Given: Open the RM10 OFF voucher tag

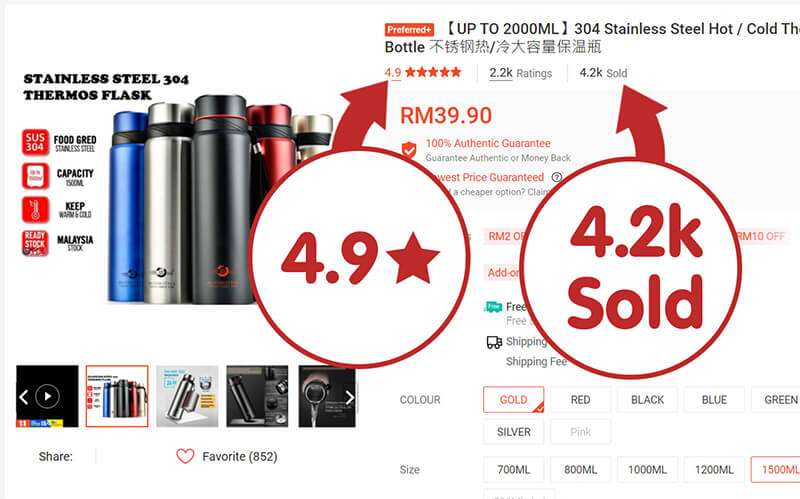Looking at the screenshot, I should 760,236.
